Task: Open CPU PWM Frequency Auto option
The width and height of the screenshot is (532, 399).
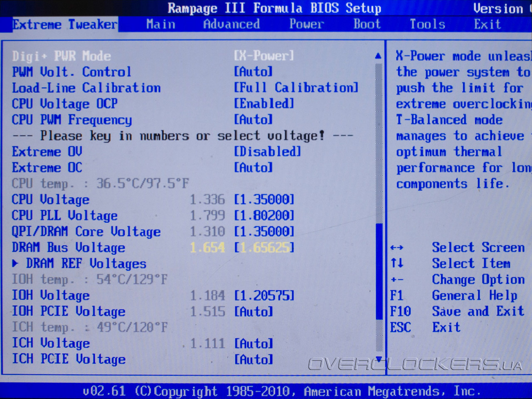Action: point(254,120)
